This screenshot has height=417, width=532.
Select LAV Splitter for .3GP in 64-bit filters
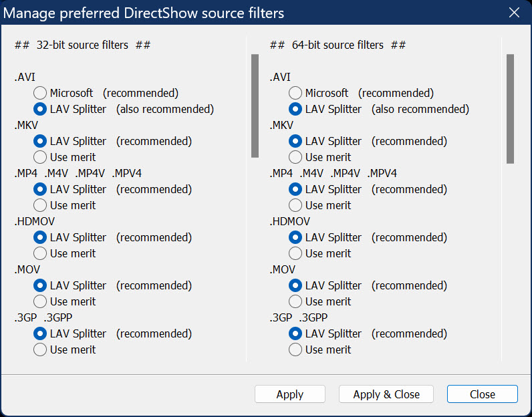point(295,333)
